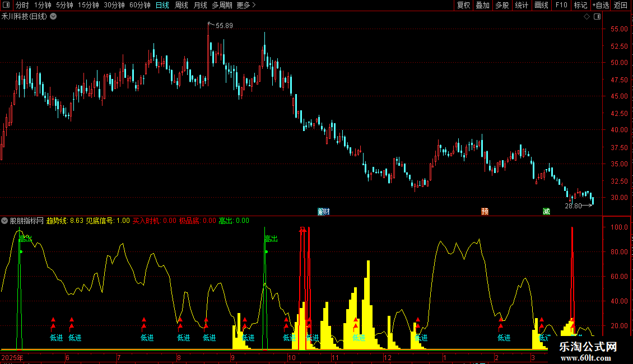633x364 pixels.
Task: Open the 复权 adjustment options
Action: (x=463, y=5)
